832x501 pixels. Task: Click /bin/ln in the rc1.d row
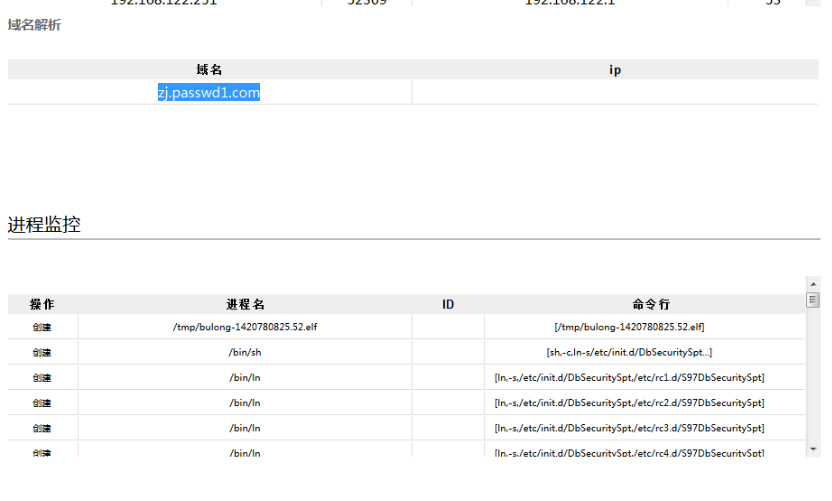(x=245, y=377)
